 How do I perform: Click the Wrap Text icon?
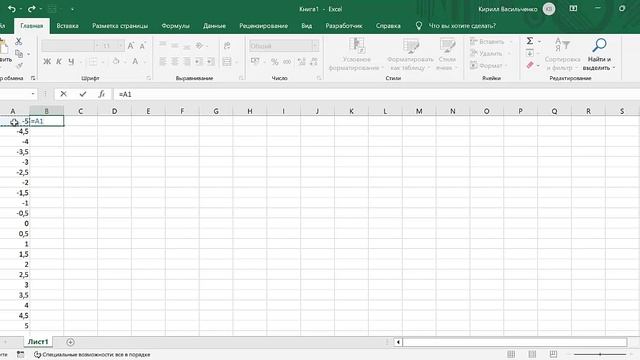[227, 46]
